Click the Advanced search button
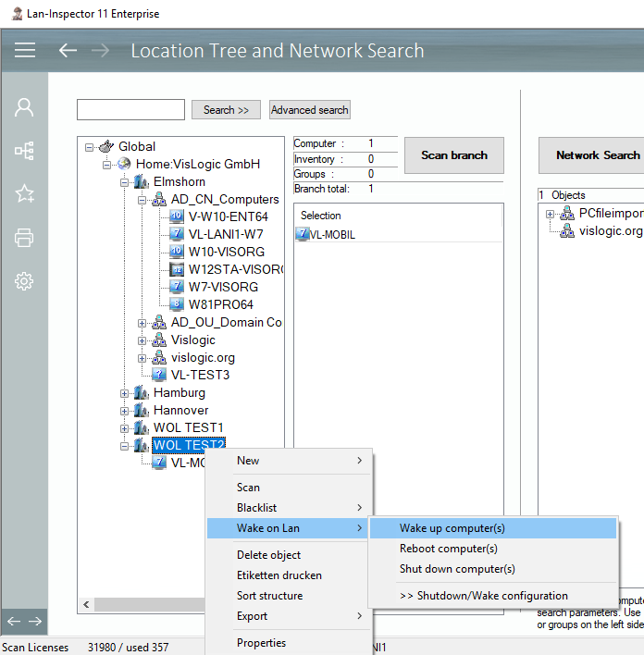 coord(309,110)
